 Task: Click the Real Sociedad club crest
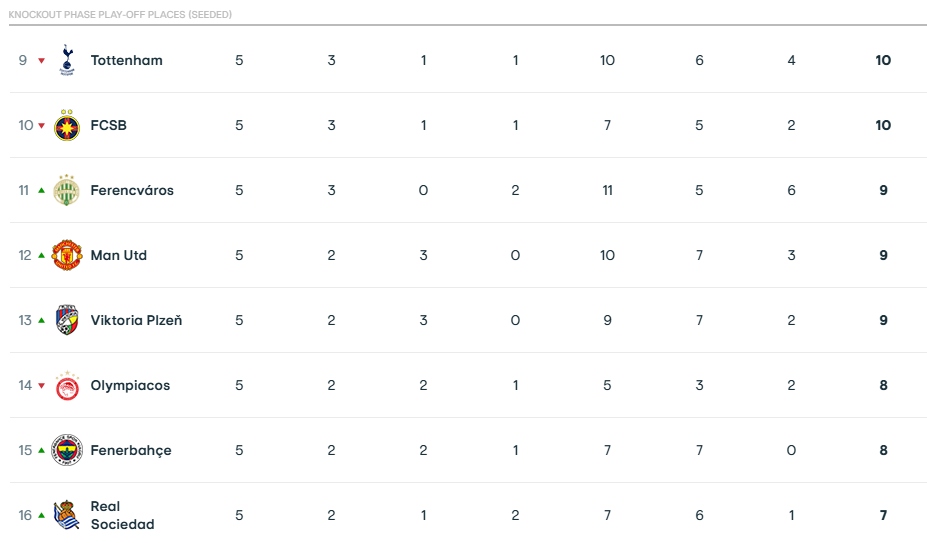pyautogui.click(x=67, y=515)
